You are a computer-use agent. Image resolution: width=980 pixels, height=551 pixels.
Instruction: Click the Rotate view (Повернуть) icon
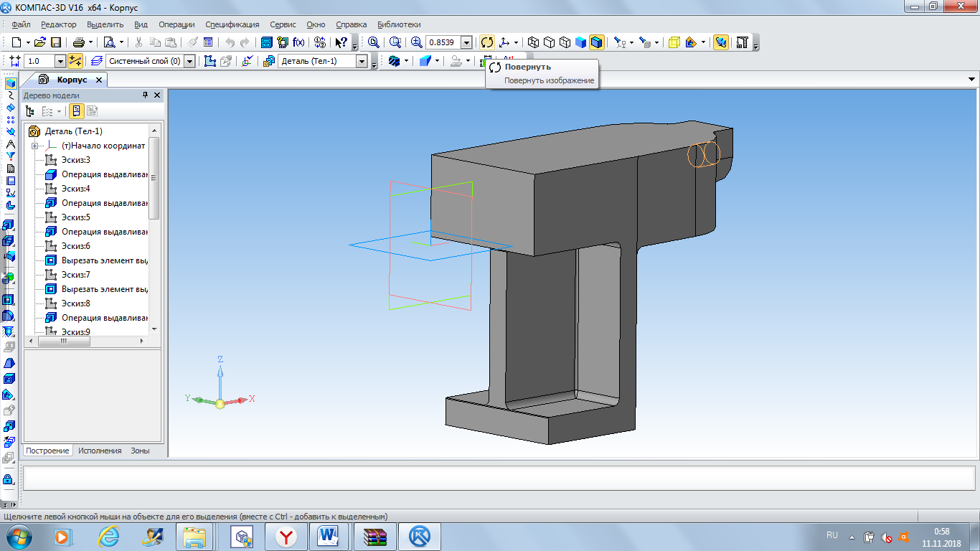(x=487, y=42)
